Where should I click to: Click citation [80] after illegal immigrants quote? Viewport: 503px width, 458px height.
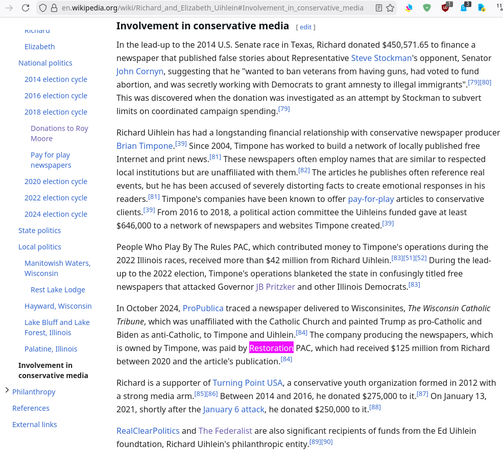pos(485,82)
